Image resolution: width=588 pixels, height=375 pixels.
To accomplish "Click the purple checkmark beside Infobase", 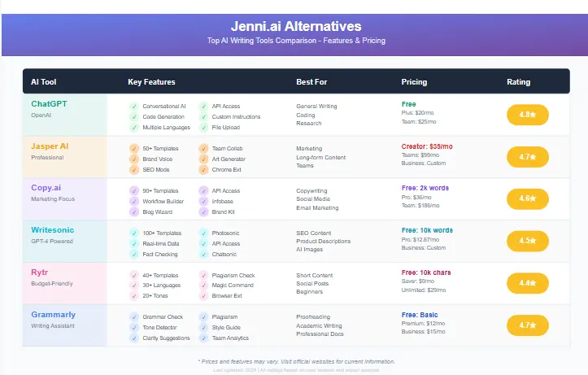I will (203, 202).
